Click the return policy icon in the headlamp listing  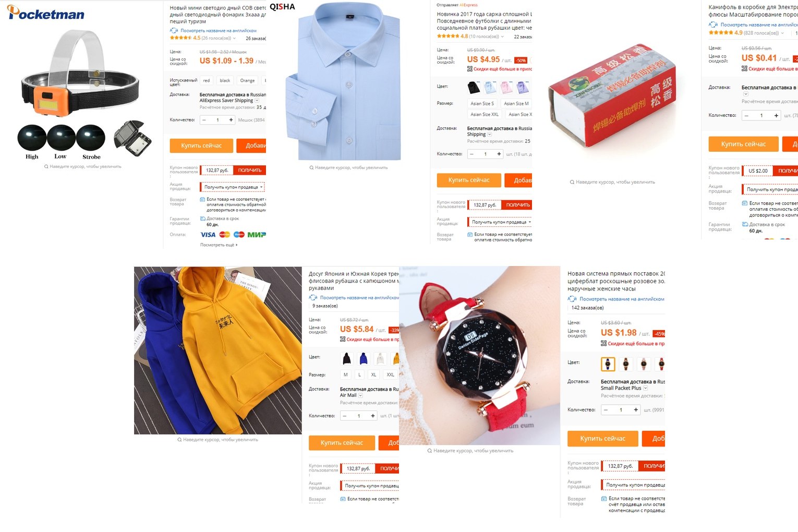[x=202, y=199]
